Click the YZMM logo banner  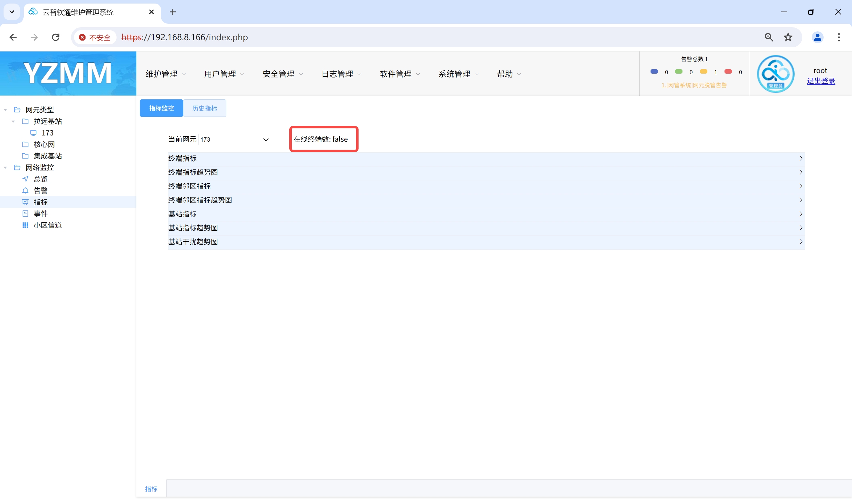coord(68,73)
